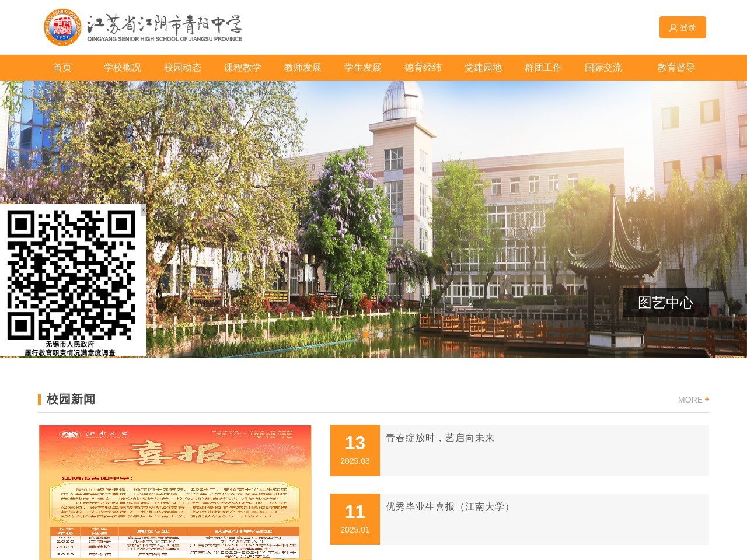Click the Qingyang Senior High School logo

(x=143, y=27)
